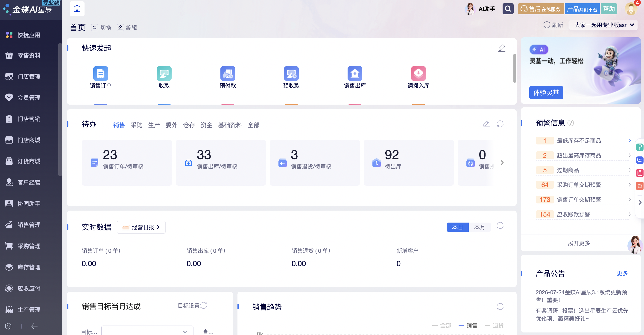Viewport: 644px width, 335px height.
Task: Open 超出最高库存商品 warning row
Action: [x=583, y=155]
